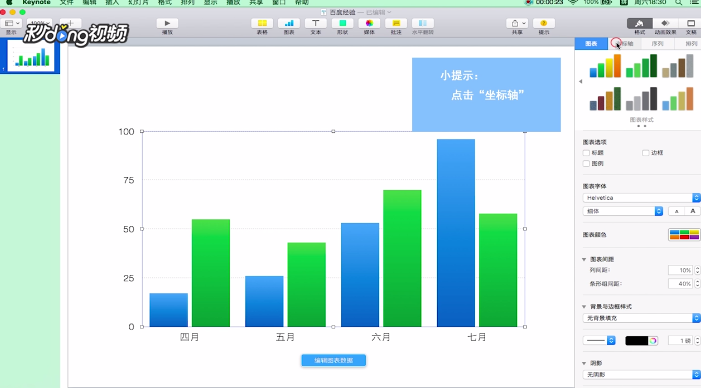Open the Help (帮助) menu
Viewport: 701px width, 388px height.
[301, 2]
